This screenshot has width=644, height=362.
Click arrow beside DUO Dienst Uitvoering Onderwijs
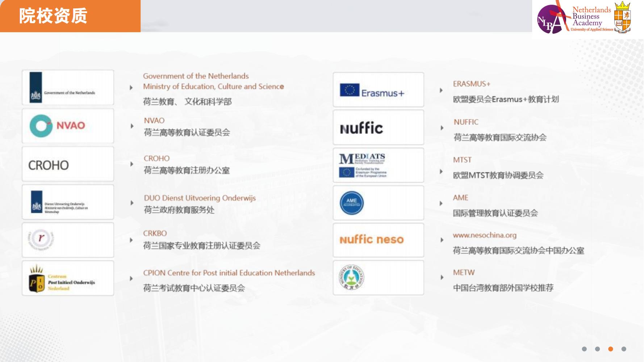click(x=132, y=203)
